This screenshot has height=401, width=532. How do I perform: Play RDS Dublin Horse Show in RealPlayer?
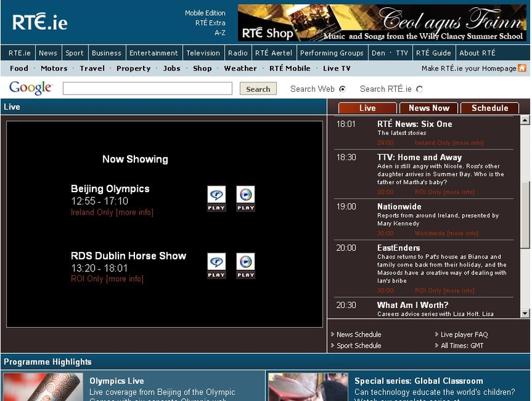(x=216, y=265)
